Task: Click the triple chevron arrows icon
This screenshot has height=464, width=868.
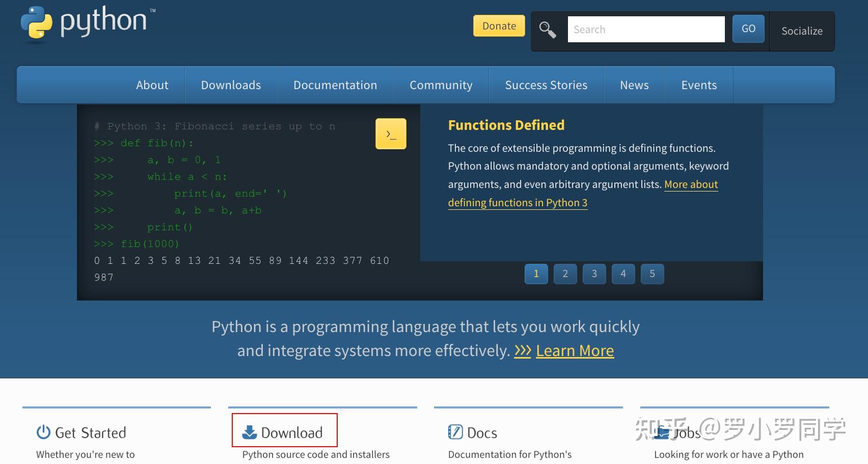Action: pos(523,351)
